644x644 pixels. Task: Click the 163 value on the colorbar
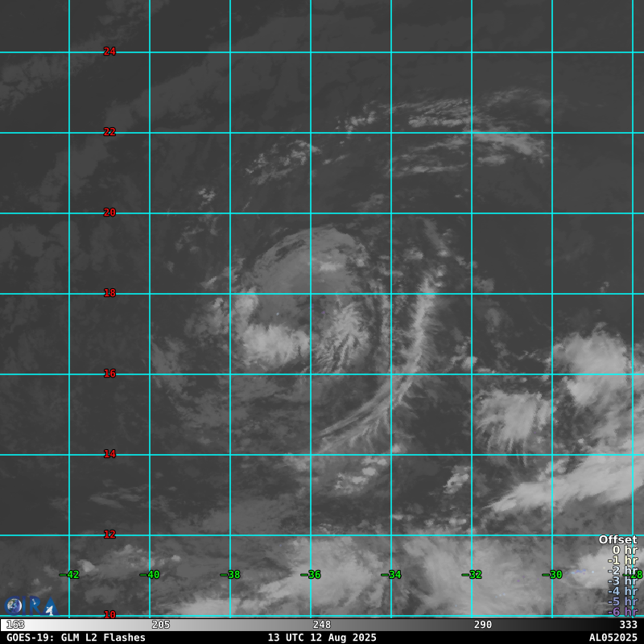tap(15, 625)
